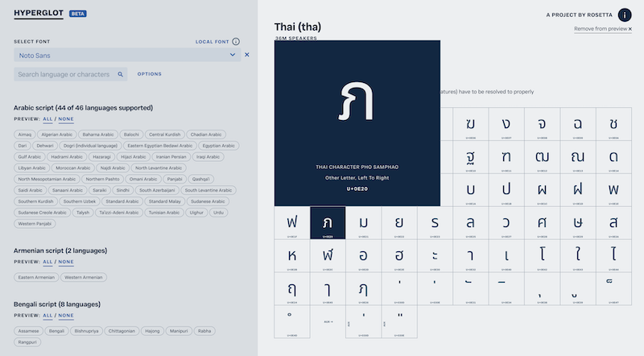644x356 pixels.
Task: Select the Thai glyph จ in the grid
Action: pyautogui.click(x=542, y=124)
